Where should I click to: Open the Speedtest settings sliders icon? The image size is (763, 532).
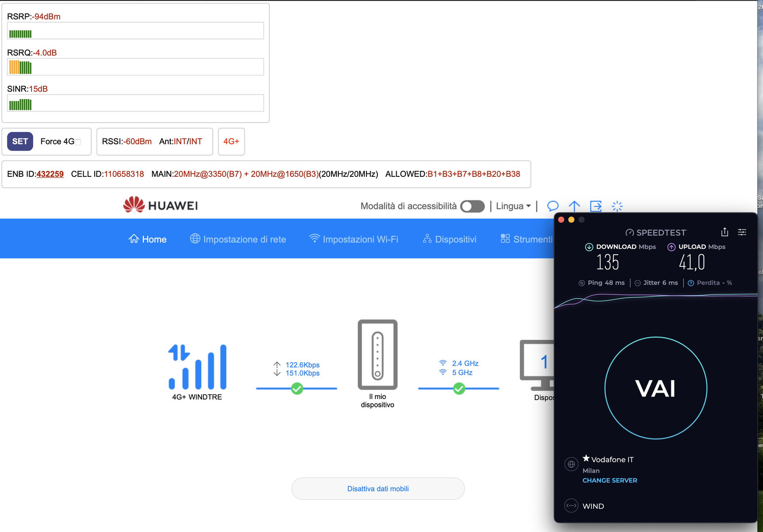742,232
